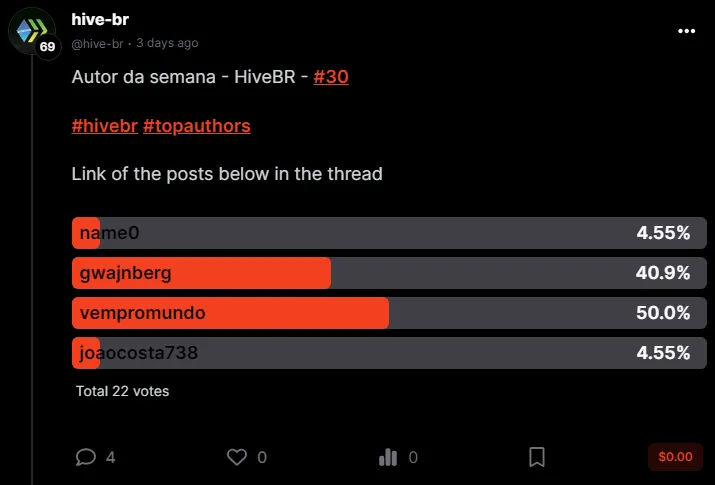Select vempromundo poll option

(x=389, y=313)
